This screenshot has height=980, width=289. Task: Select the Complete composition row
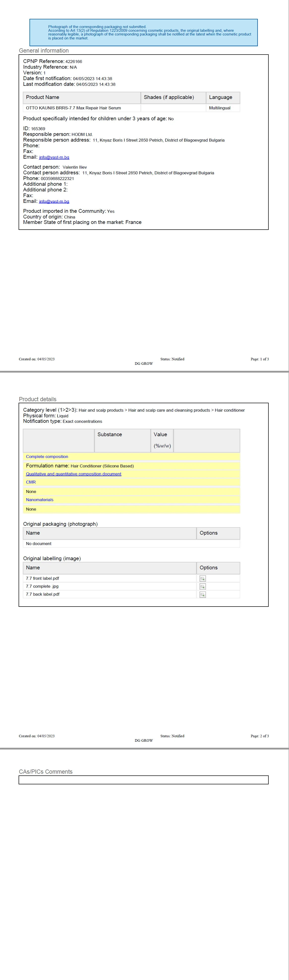47,457
